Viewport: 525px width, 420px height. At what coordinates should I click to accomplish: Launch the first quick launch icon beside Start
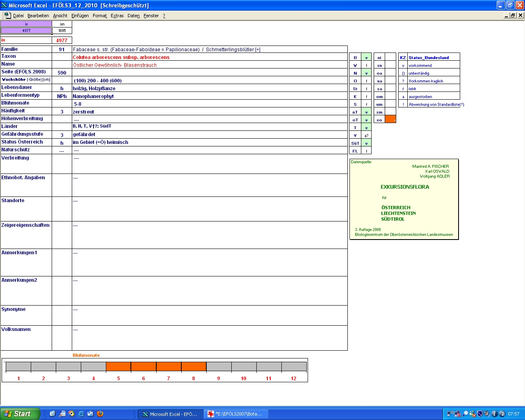[x=52, y=414]
